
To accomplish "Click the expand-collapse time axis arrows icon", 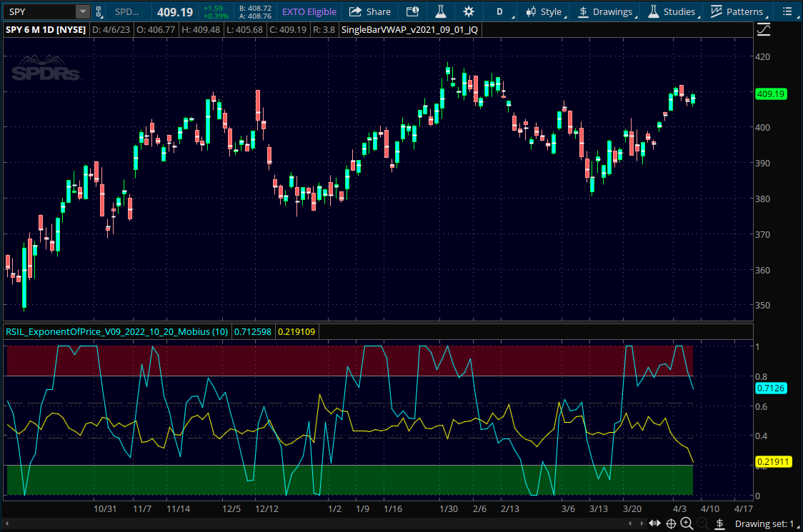I will (654, 523).
